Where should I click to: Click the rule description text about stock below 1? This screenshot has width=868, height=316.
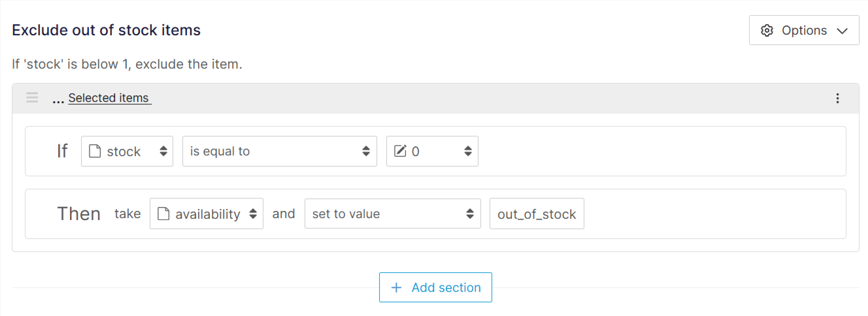[127, 65]
